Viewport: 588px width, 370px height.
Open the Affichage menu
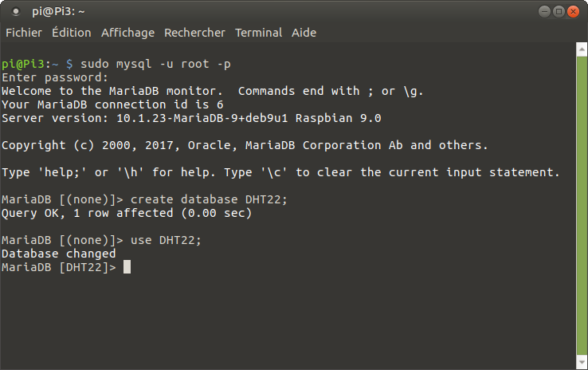tap(127, 33)
